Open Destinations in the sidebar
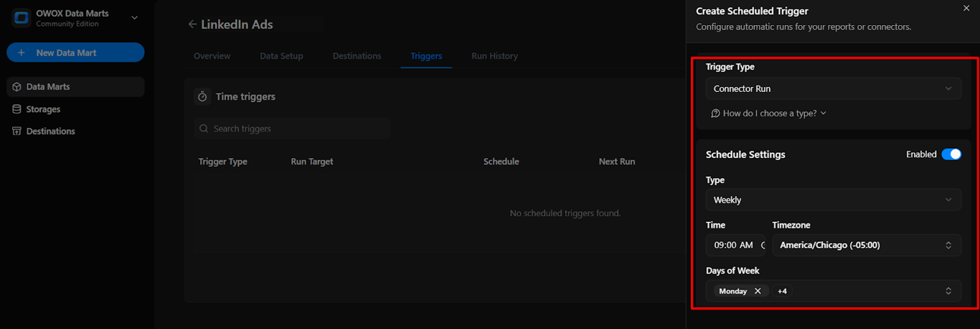The image size is (980, 329). click(x=75, y=131)
